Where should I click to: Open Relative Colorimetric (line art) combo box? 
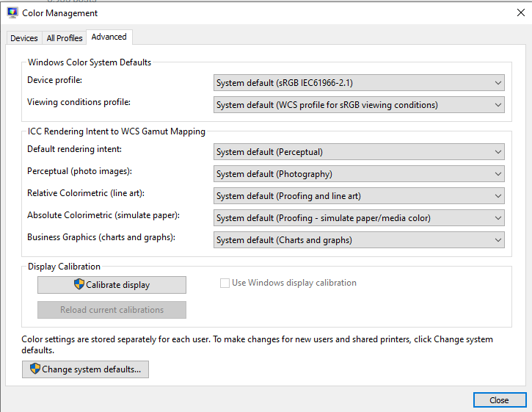(x=359, y=196)
